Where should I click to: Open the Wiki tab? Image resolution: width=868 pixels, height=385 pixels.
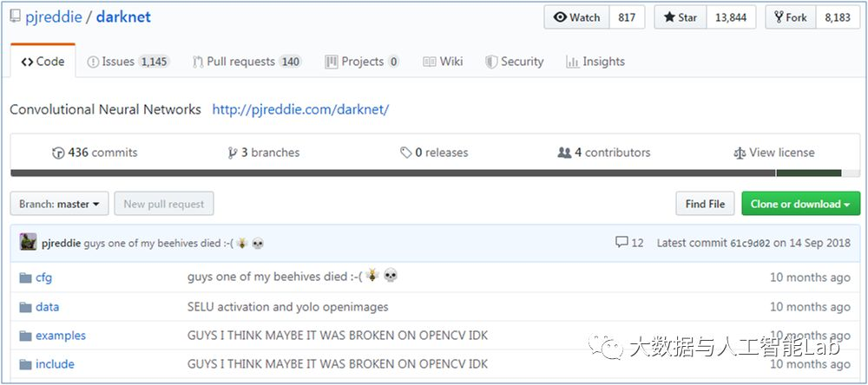pos(443,62)
